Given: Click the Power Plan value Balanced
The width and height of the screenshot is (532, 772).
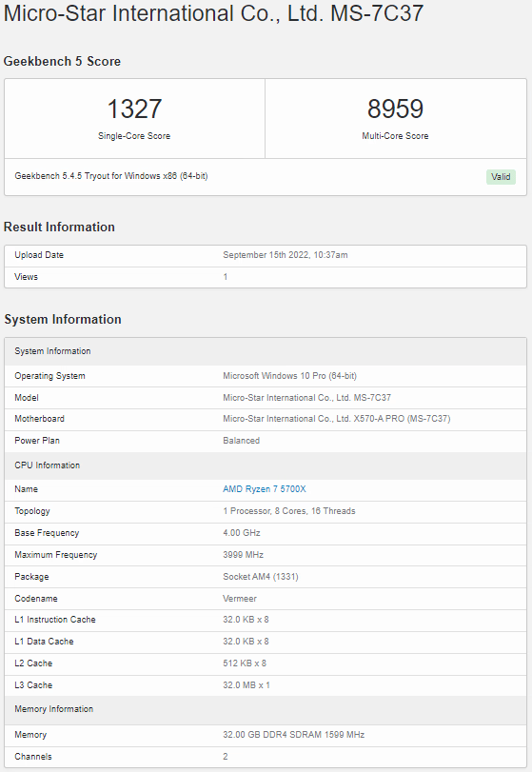Looking at the screenshot, I should point(241,441).
